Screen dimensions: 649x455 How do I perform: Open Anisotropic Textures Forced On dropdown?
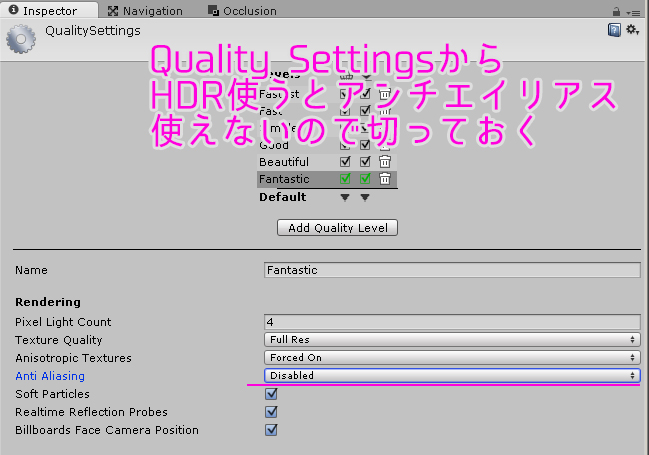(452, 357)
